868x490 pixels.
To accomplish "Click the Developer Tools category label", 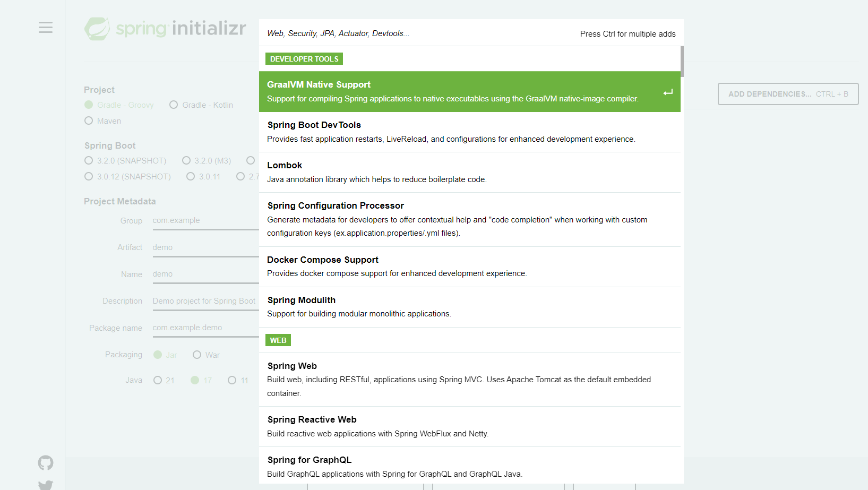I will tap(304, 59).
